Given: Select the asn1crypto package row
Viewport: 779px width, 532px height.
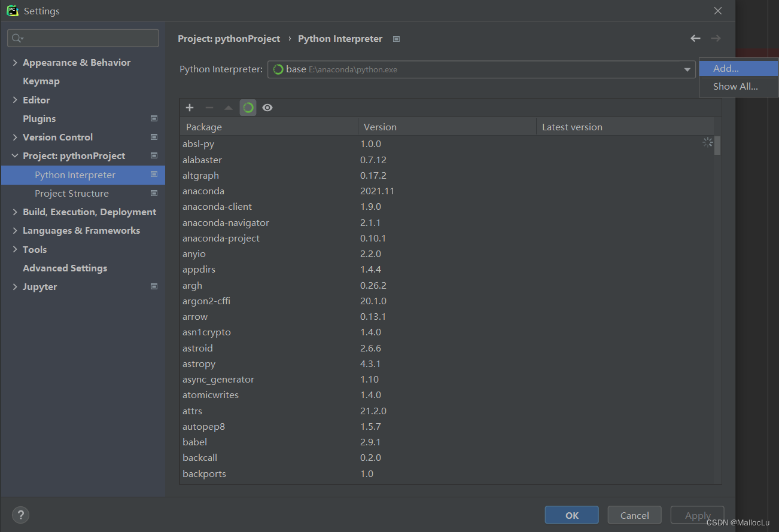Looking at the screenshot, I should (x=447, y=332).
